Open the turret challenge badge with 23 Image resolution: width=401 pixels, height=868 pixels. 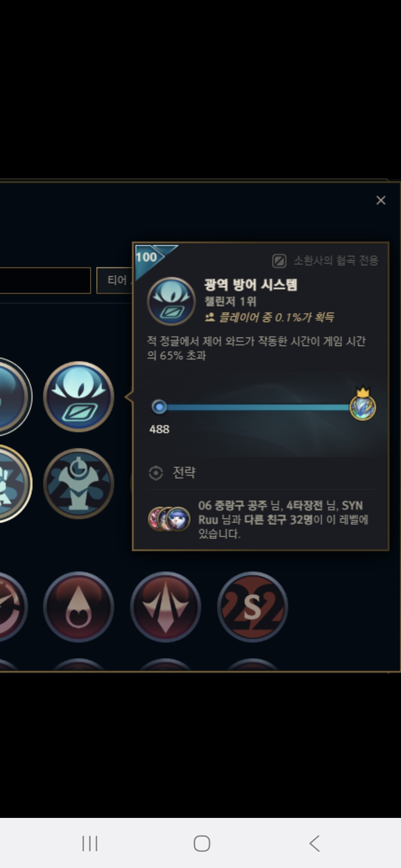coord(79,483)
